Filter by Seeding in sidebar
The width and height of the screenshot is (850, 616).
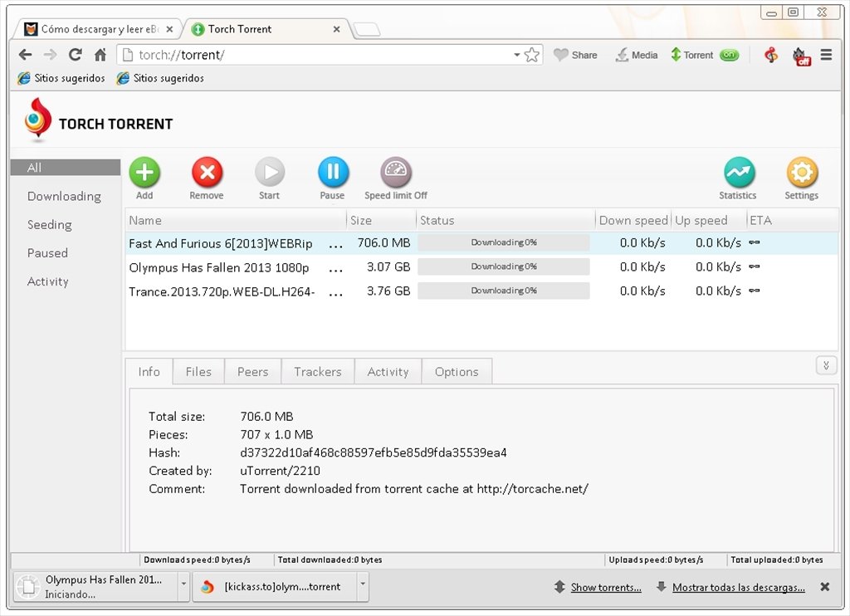[x=49, y=224]
